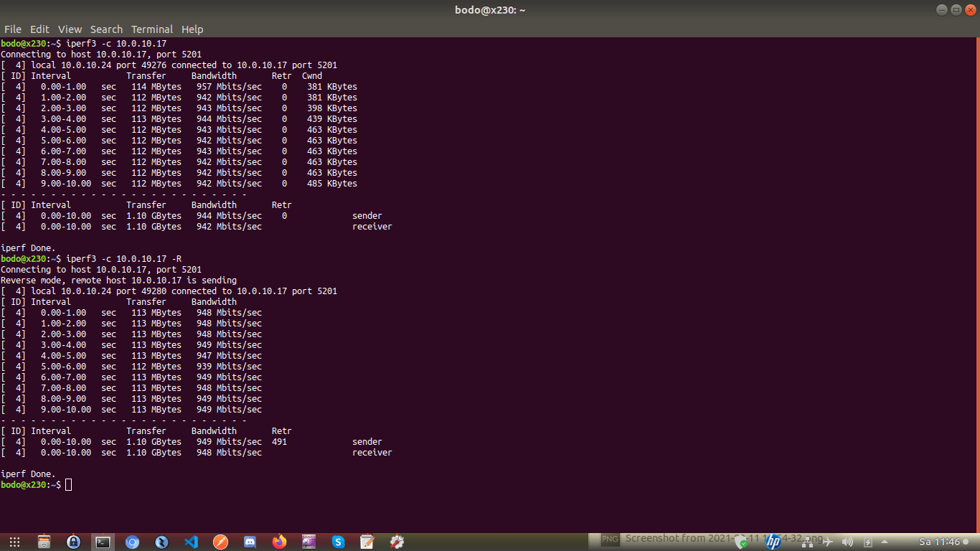Launch Chromium from the dock
This screenshot has width=980, height=551.
[x=132, y=542]
